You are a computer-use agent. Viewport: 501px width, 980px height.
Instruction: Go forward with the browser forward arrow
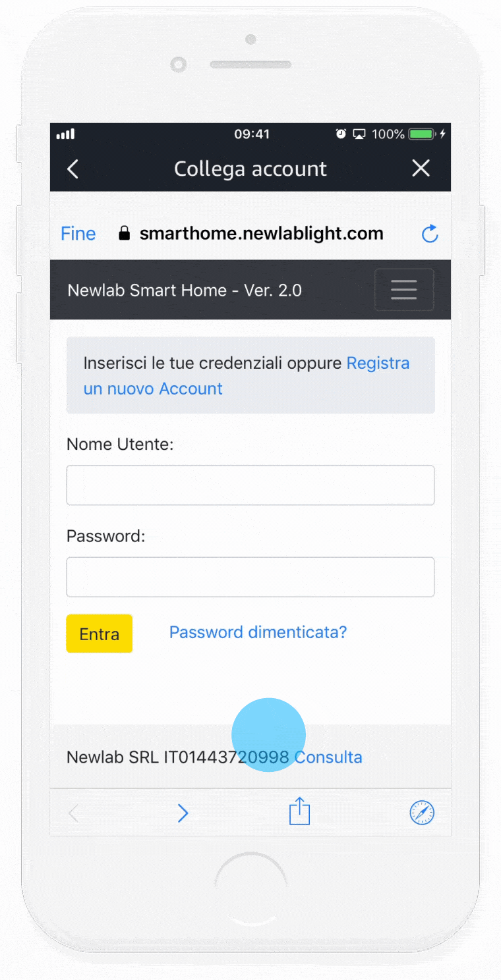183,813
